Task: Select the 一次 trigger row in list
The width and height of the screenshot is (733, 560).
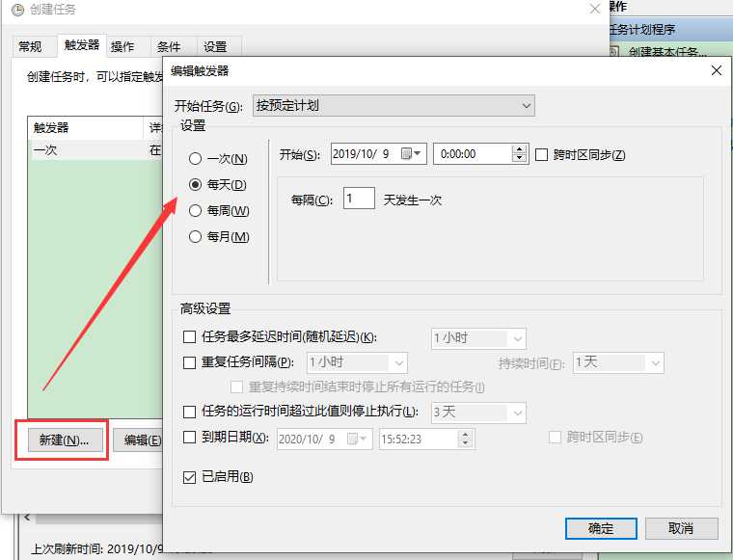Action: point(95,150)
